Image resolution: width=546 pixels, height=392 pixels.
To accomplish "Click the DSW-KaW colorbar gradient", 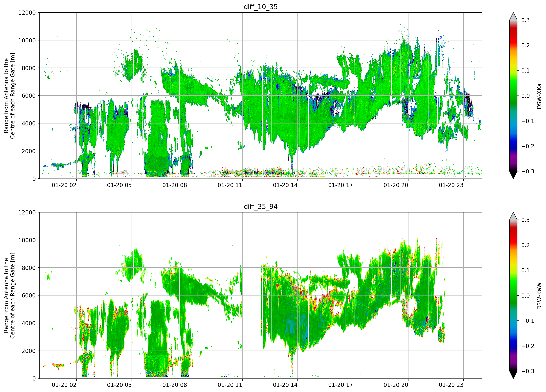I will point(513,295).
